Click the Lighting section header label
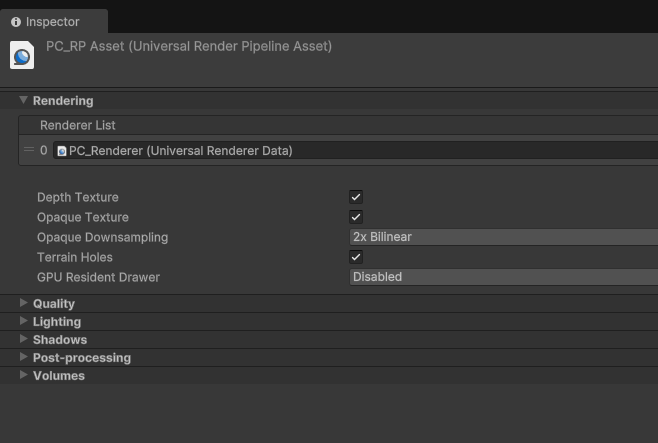 [x=57, y=322]
